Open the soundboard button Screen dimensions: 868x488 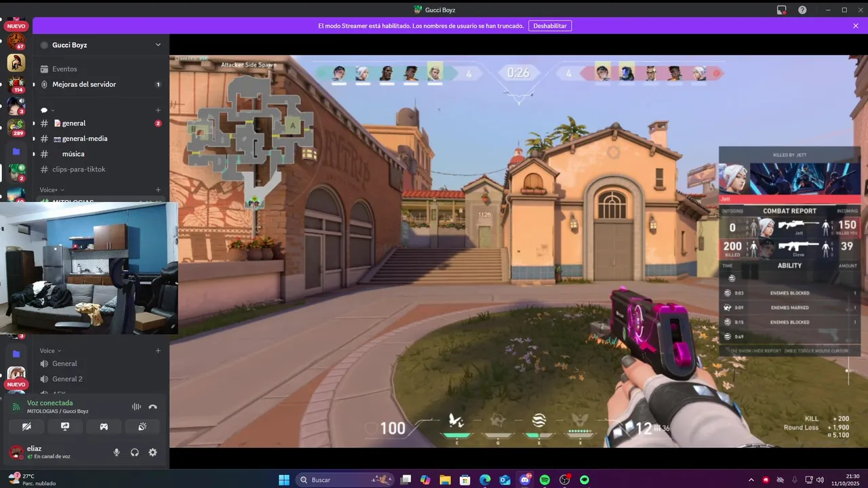142,426
